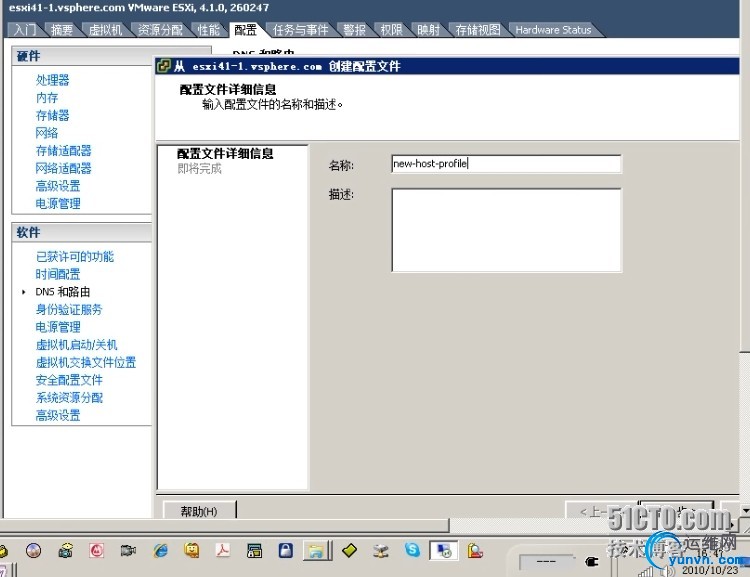Open the 虚拟机 tab
750x577 pixels.
(105, 30)
